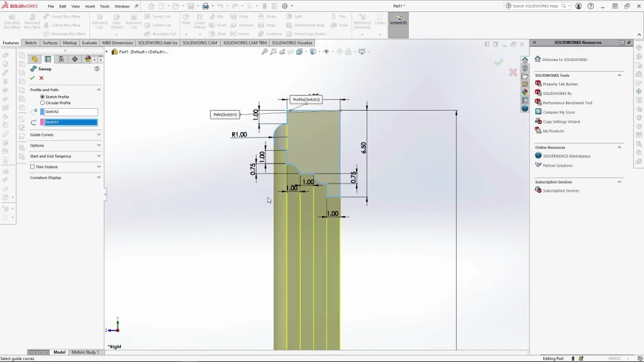
Task: Open the Insert menu
Action: pos(90,6)
